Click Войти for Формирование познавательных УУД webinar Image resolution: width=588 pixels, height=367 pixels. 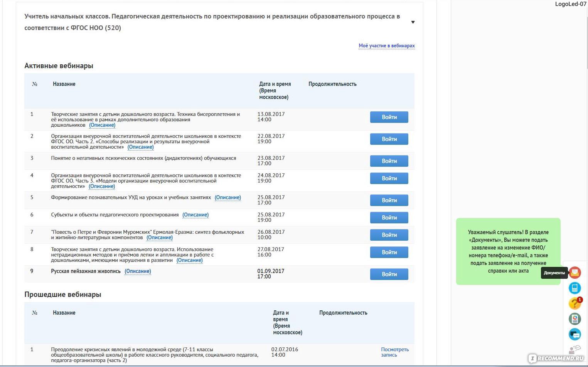tap(389, 200)
